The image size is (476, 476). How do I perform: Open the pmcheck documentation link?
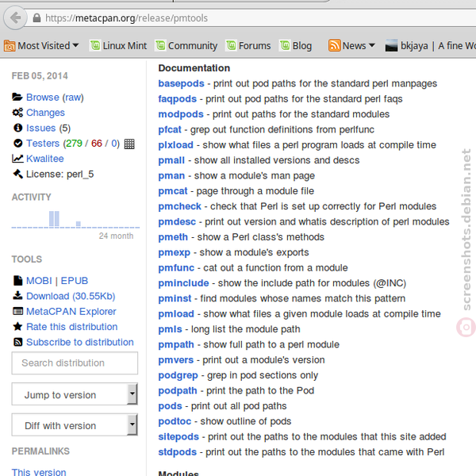click(180, 206)
